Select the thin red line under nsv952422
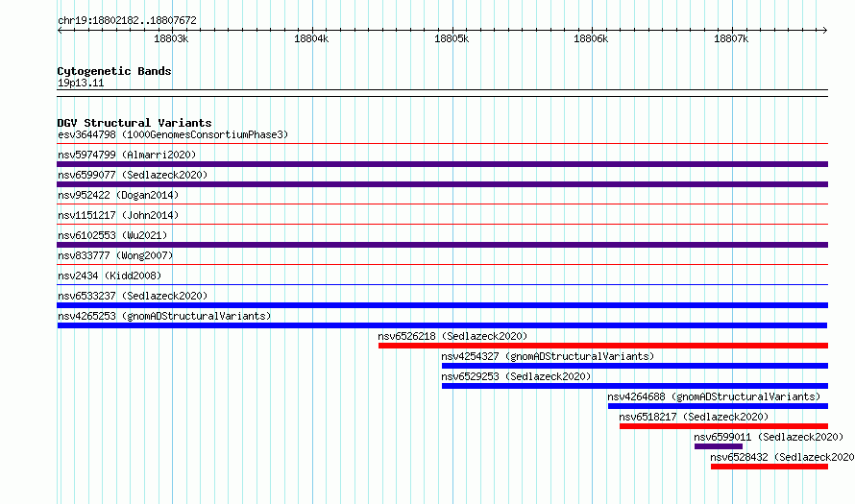This screenshot has width=855, height=504. click(x=442, y=204)
